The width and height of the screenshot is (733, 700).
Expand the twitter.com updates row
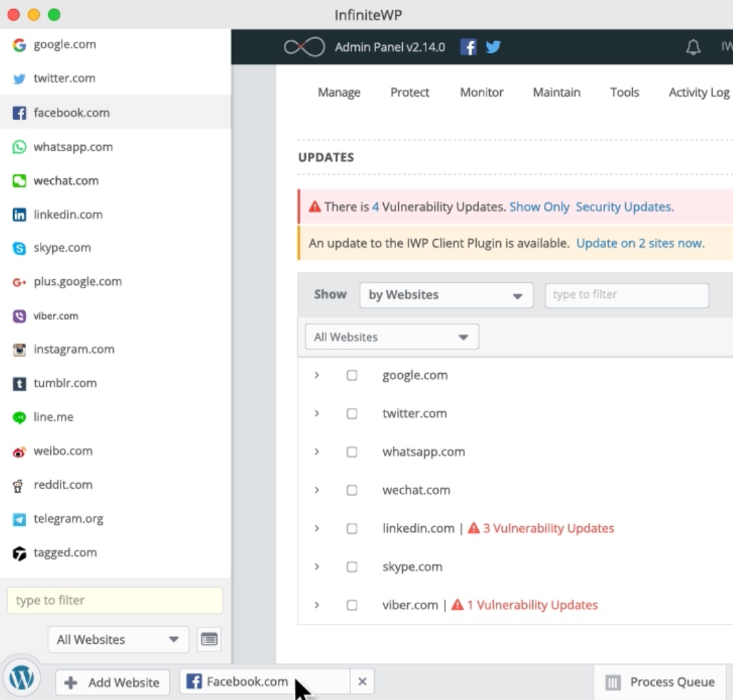[x=317, y=414]
